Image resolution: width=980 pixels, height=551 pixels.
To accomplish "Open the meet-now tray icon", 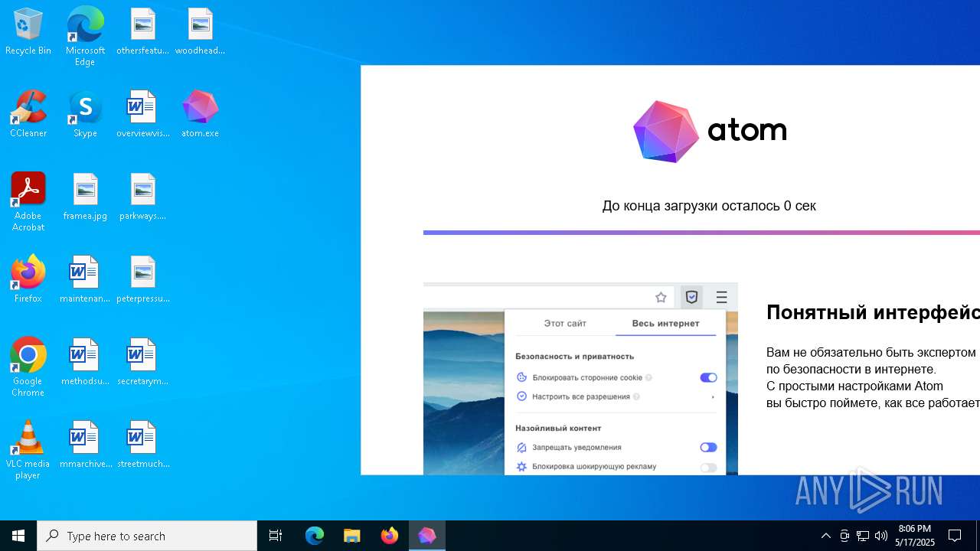I will coord(844,536).
